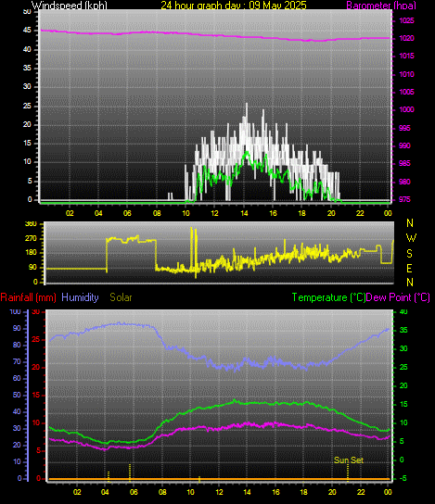Click the 'Windspeed (kph)' axis title
The height and width of the screenshot is (504, 435).
click(x=70, y=6)
